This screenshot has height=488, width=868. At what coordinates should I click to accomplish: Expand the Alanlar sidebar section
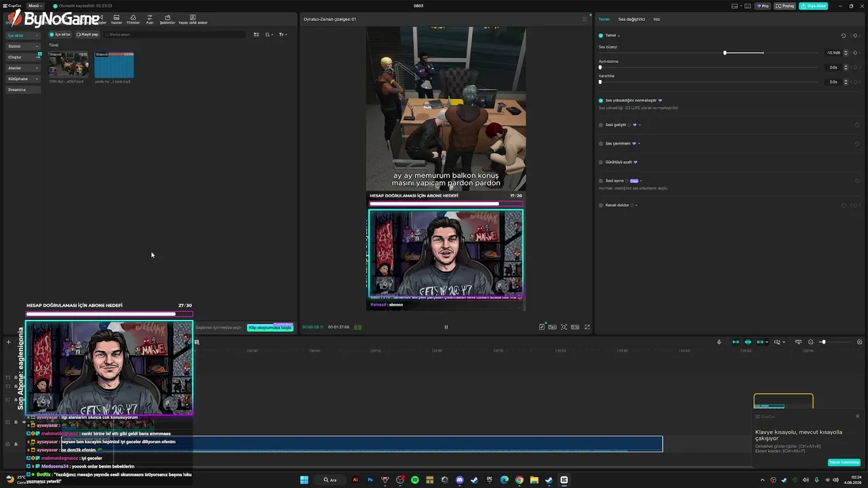click(23, 68)
